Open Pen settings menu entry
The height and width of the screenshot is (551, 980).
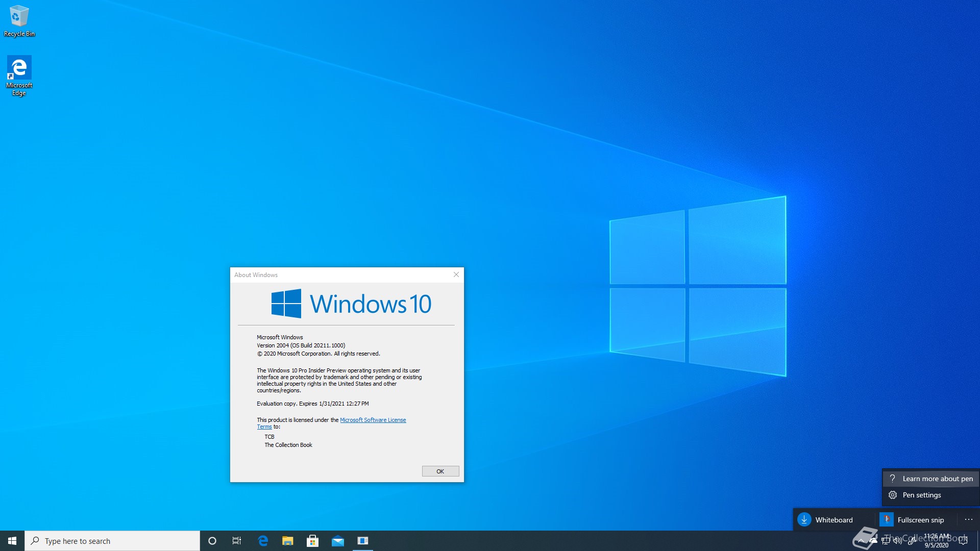[x=931, y=495]
